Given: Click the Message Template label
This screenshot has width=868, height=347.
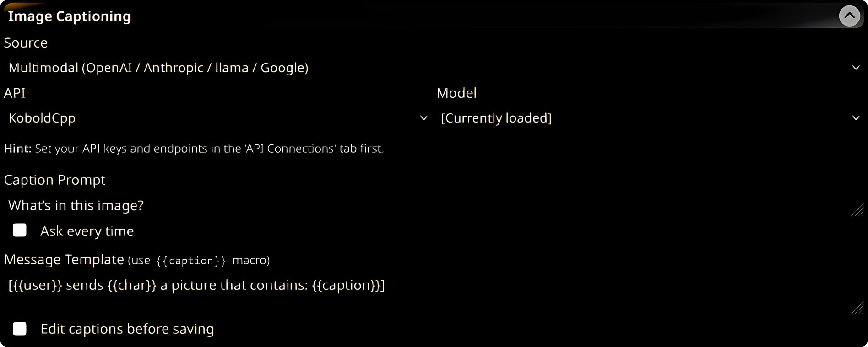Looking at the screenshot, I should point(64,260).
